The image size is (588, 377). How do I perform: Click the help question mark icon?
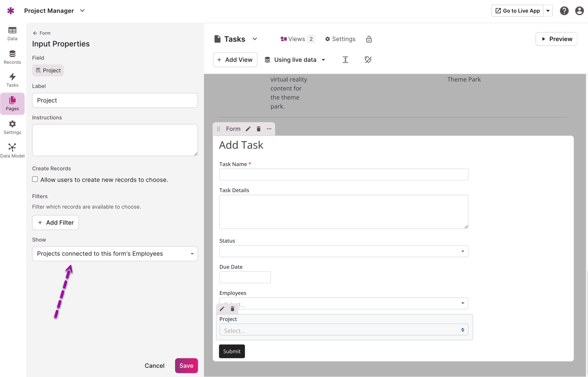tap(564, 11)
